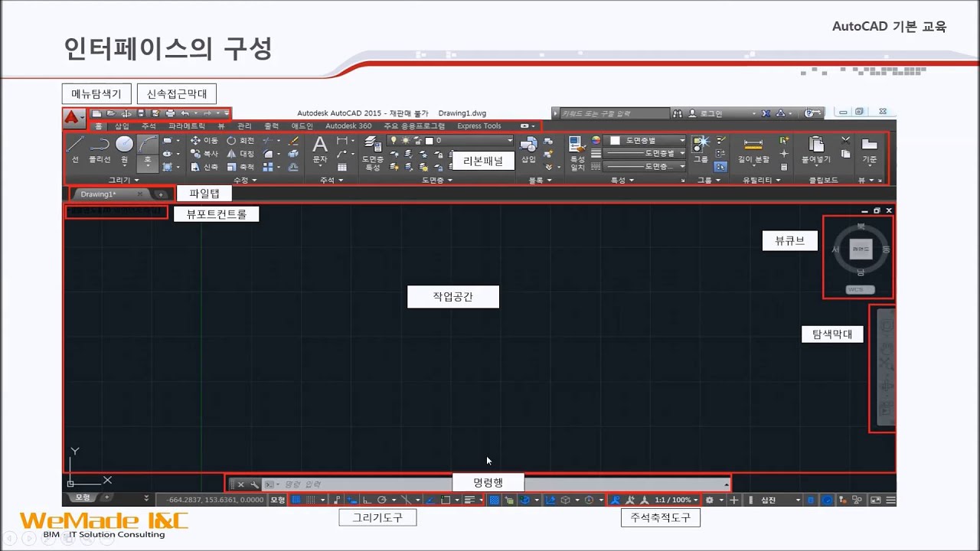Screen dimensions: 980x551
Task: Switch to the 삽입 (Insert) ribbon tab
Action: click(x=122, y=126)
